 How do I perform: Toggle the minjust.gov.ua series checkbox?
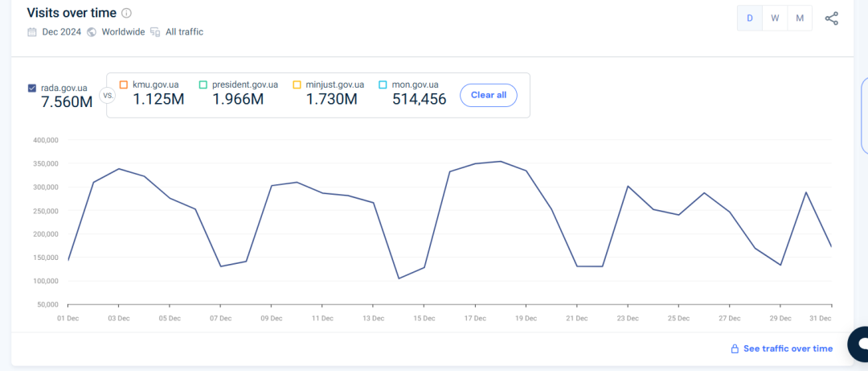pos(297,85)
